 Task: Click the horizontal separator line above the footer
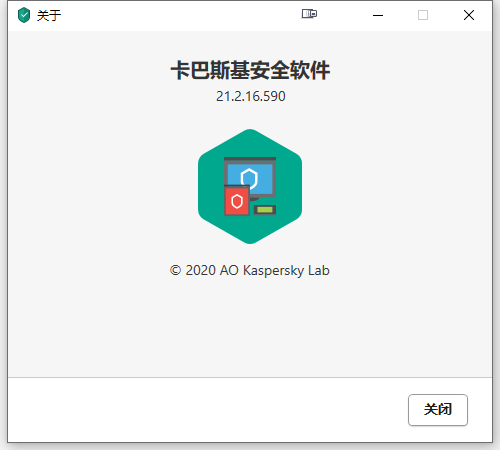click(x=250, y=378)
